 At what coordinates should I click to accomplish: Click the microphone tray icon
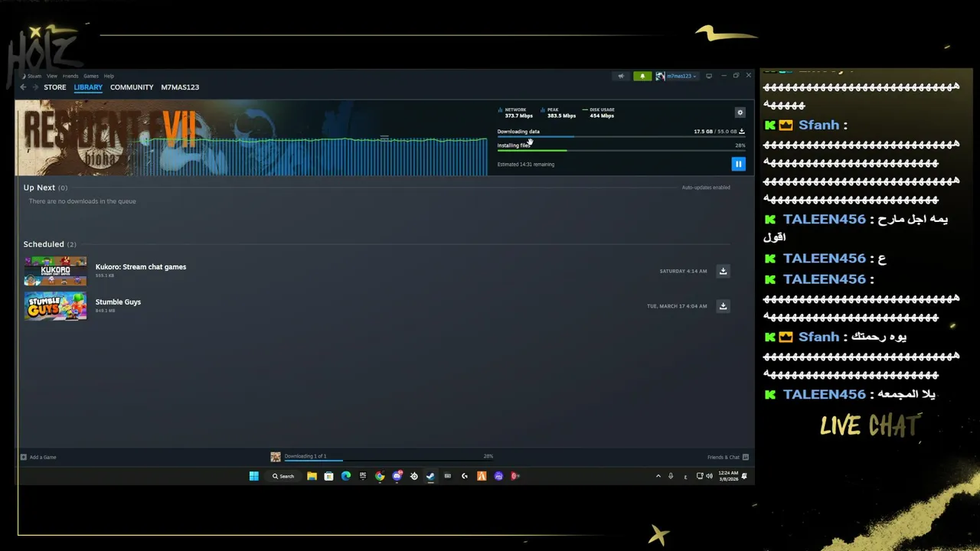671,476
